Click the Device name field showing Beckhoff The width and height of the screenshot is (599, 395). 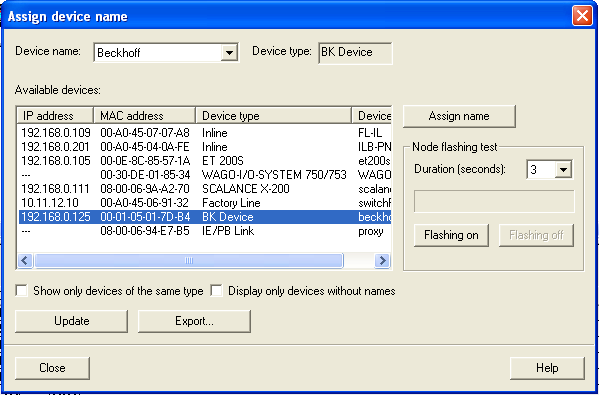tap(166, 53)
